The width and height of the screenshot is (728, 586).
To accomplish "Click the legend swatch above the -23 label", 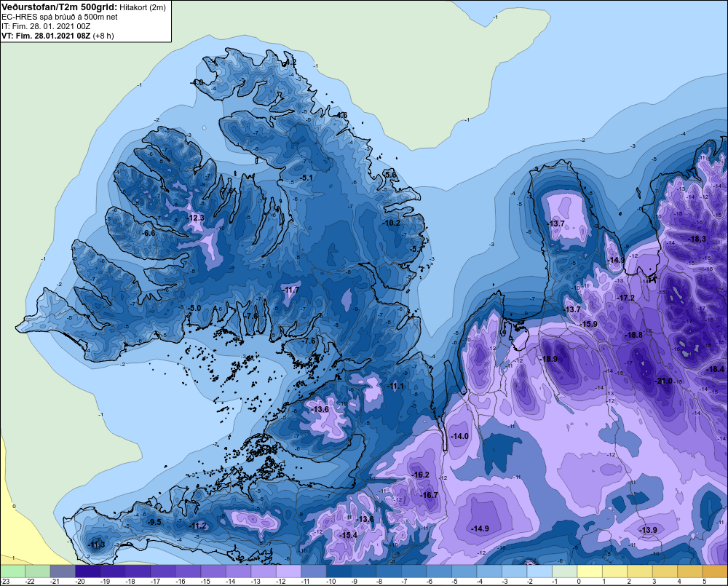I will pos(12,571).
